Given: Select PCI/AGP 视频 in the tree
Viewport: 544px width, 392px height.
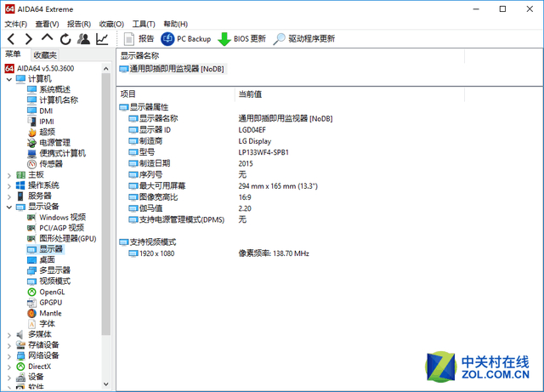Looking at the screenshot, I should 55,228.
